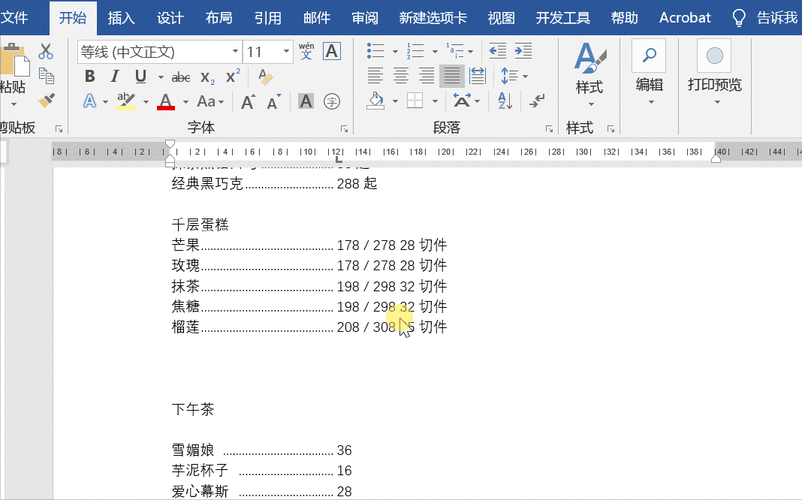
Task: Click the Character Border icon
Action: tap(332, 51)
